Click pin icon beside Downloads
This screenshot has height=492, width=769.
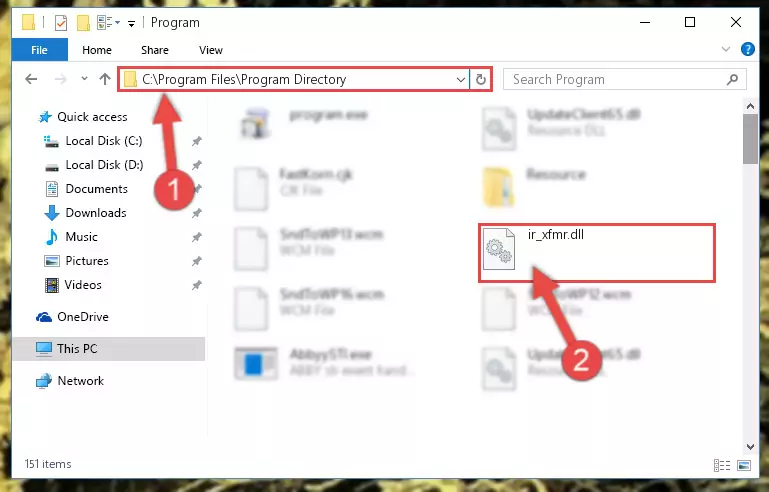(x=197, y=213)
